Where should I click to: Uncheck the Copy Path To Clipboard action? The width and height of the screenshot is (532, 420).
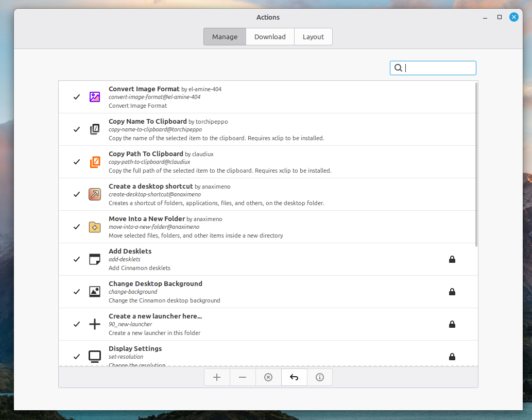coord(76,162)
